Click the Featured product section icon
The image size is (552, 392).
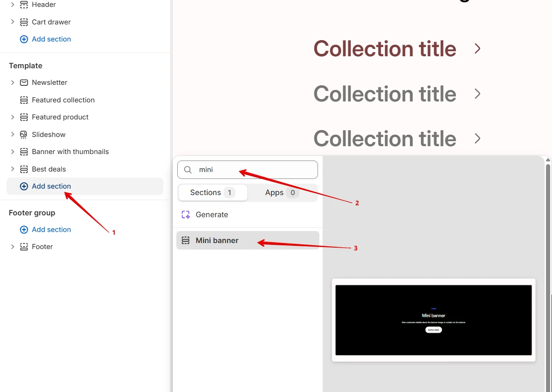[x=24, y=117]
